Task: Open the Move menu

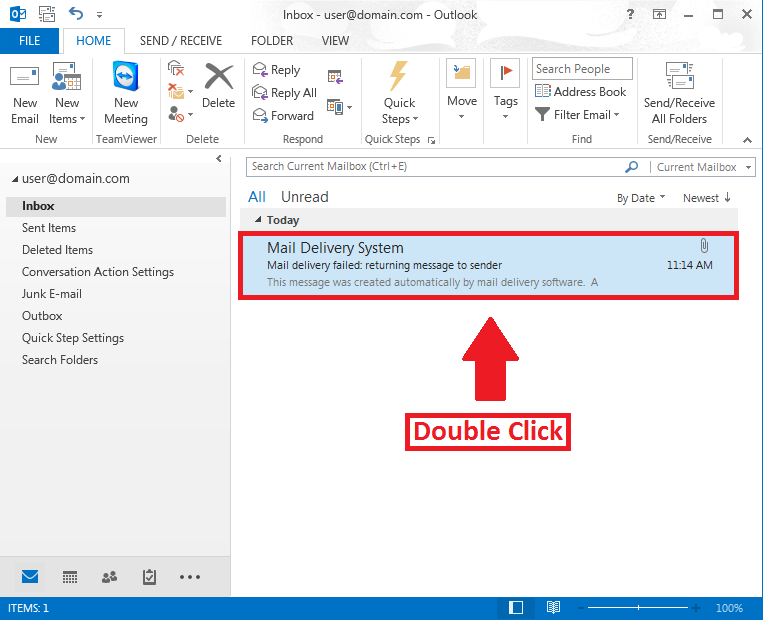Action: [x=461, y=91]
